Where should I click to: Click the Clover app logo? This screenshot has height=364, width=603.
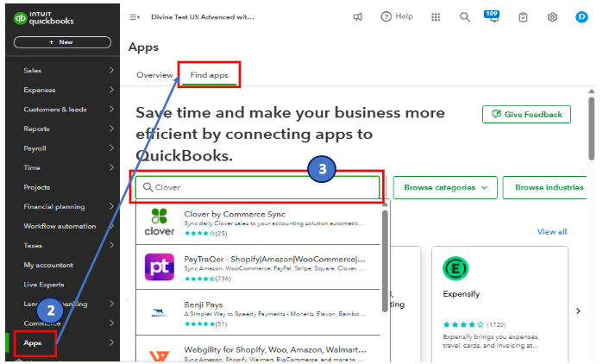point(160,222)
